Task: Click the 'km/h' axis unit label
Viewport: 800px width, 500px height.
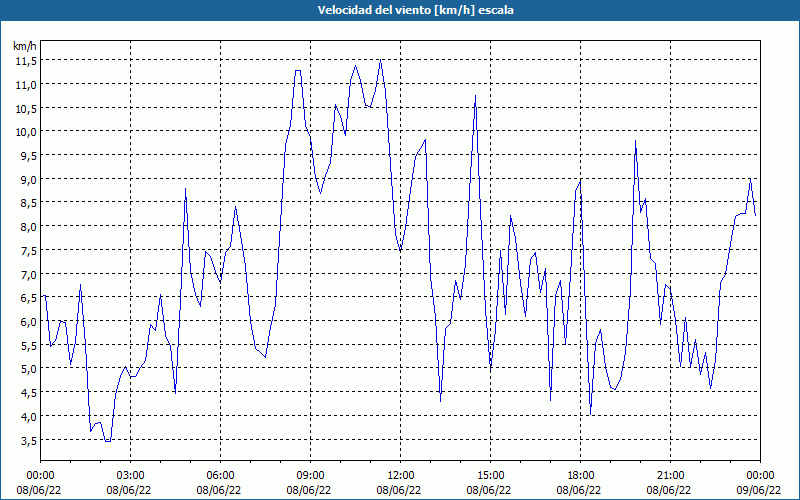Action: click(25, 46)
